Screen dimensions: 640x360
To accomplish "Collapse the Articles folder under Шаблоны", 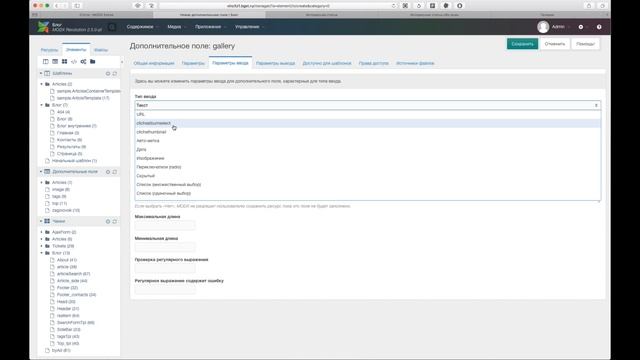I will pyautogui.click(x=42, y=84).
